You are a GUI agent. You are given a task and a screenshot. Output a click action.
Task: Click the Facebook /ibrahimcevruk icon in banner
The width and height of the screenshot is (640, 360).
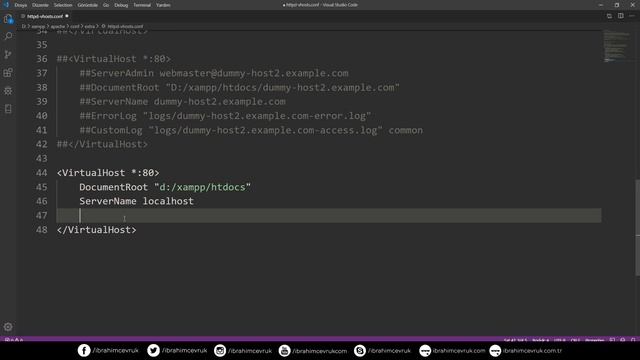[84, 351]
